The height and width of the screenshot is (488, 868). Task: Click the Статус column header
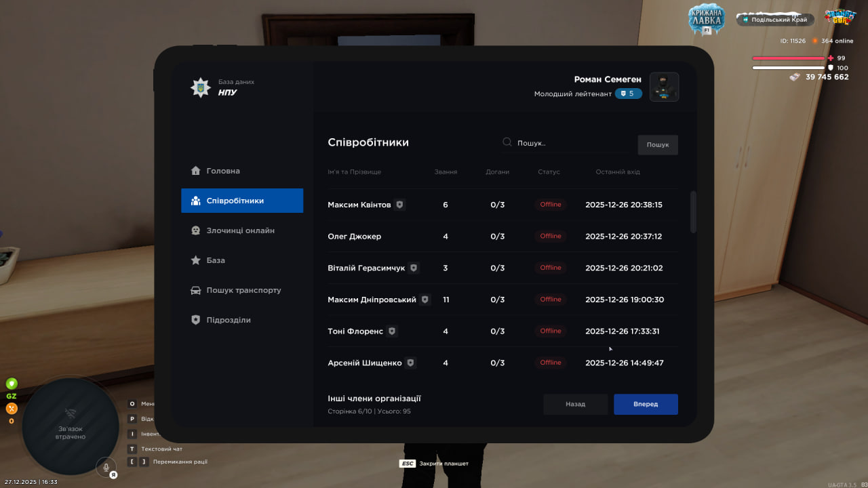tap(549, 172)
